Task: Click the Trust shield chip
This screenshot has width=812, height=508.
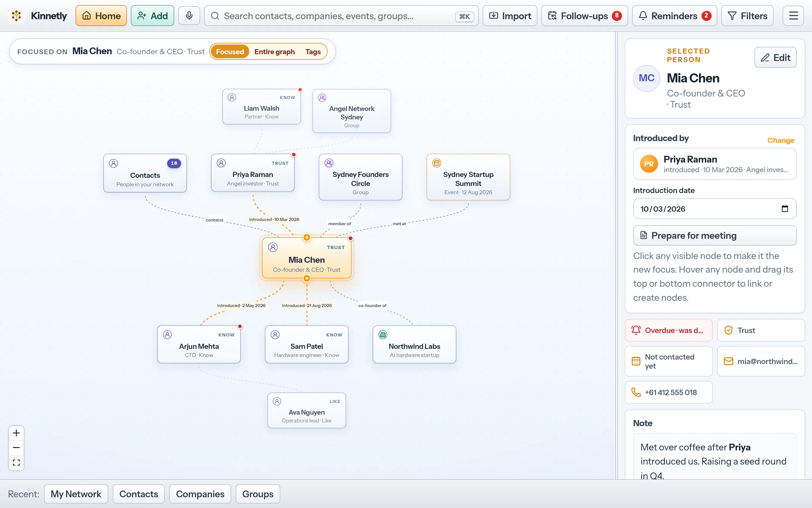Action: tap(761, 330)
